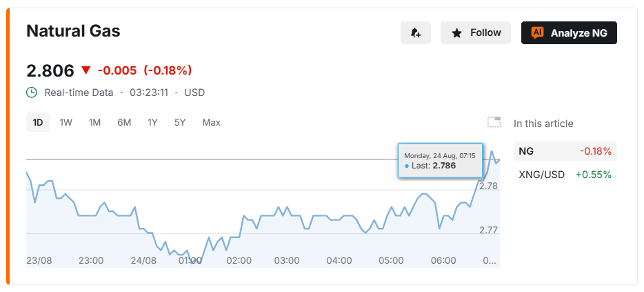
Task: Select the Max chart range
Action: click(211, 123)
